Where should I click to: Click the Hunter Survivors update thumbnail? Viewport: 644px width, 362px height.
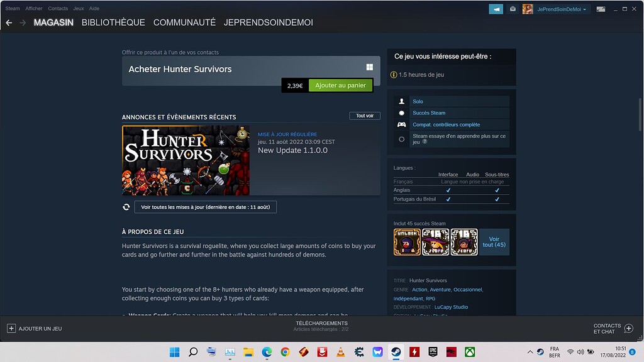point(186,160)
